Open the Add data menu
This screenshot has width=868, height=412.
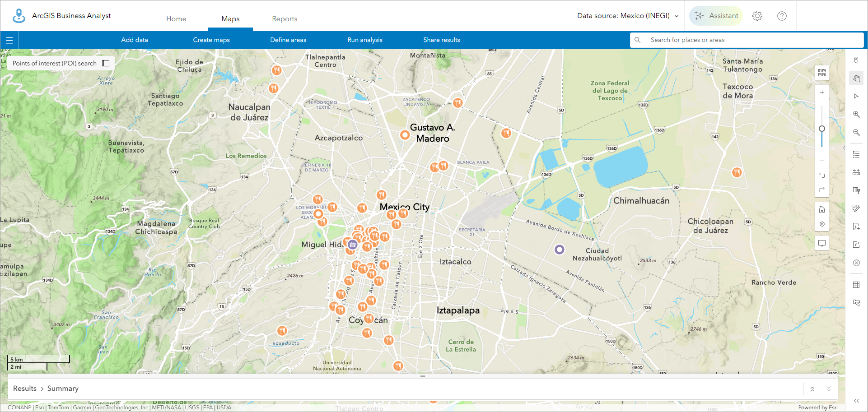pos(135,40)
